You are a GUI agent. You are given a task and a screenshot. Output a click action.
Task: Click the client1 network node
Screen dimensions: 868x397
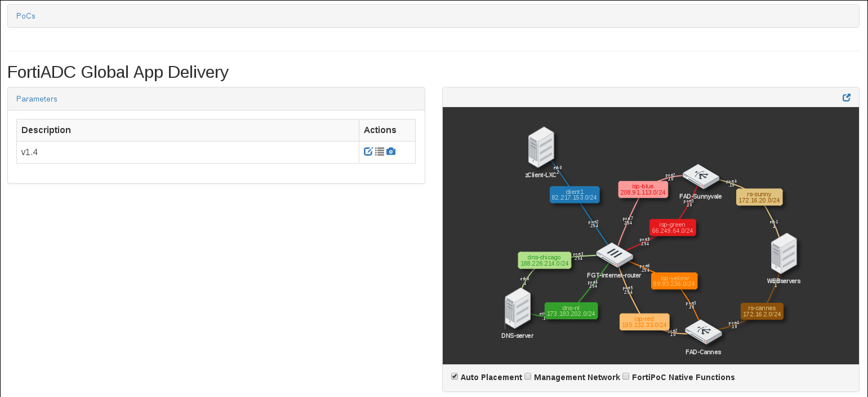(x=575, y=195)
